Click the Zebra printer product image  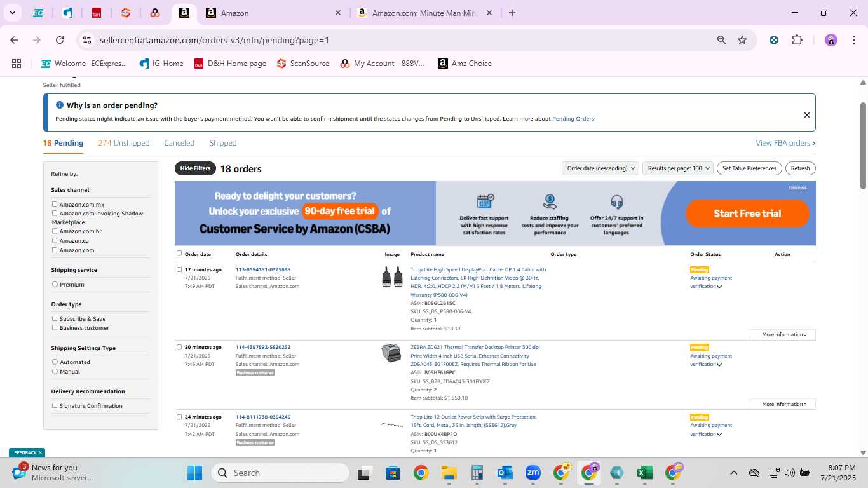(x=391, y=353)
